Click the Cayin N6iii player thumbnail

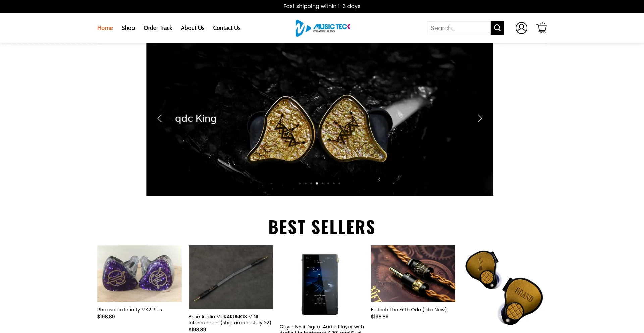(x=322, y=284)
